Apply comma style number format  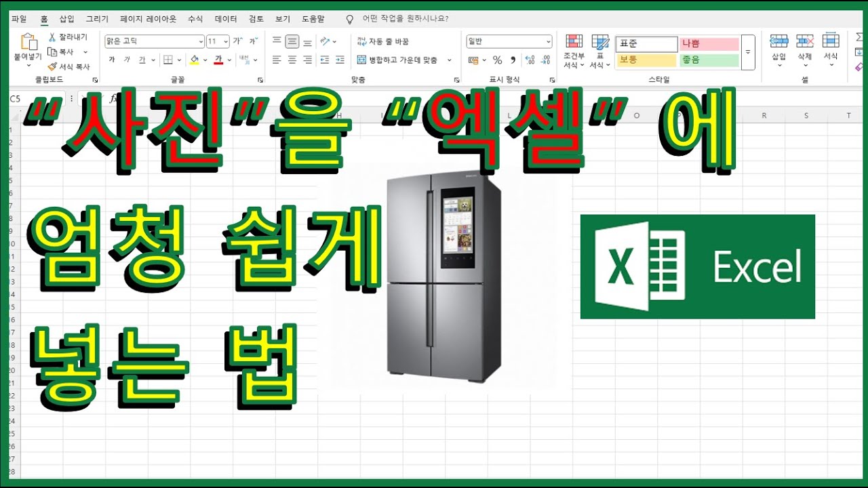coord(513,60)
